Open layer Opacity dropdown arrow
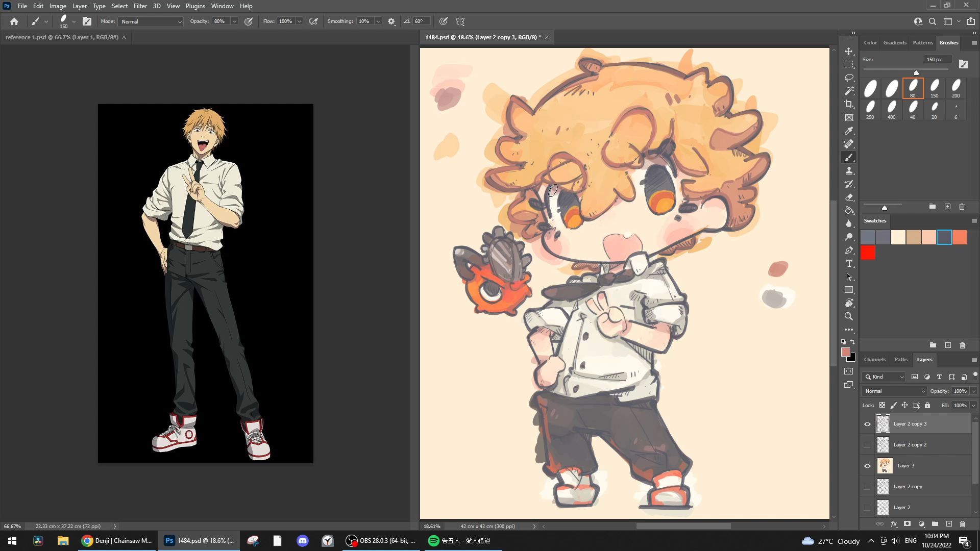This screenshot has height=551, width=980. click(x=973, y=391)
